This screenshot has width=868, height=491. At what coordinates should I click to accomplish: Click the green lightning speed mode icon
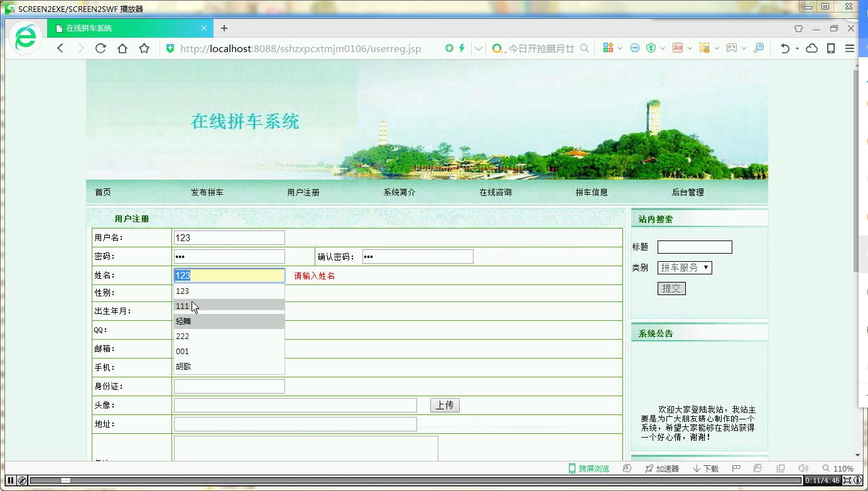[x=462, y=48]
